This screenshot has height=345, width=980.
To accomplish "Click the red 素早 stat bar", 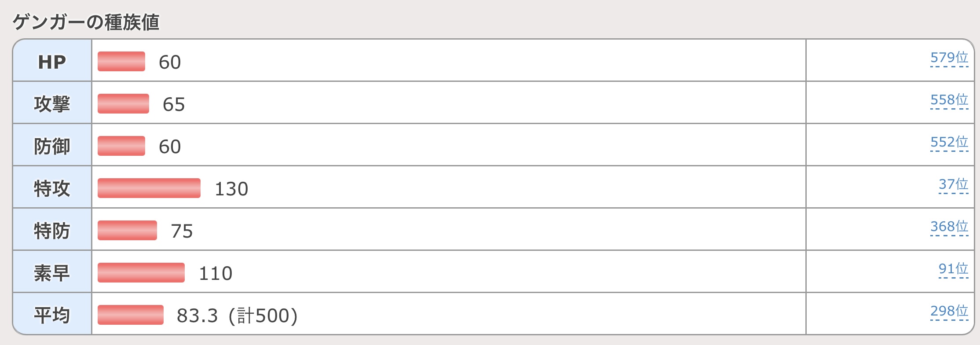I will click(x=141, y=273).
